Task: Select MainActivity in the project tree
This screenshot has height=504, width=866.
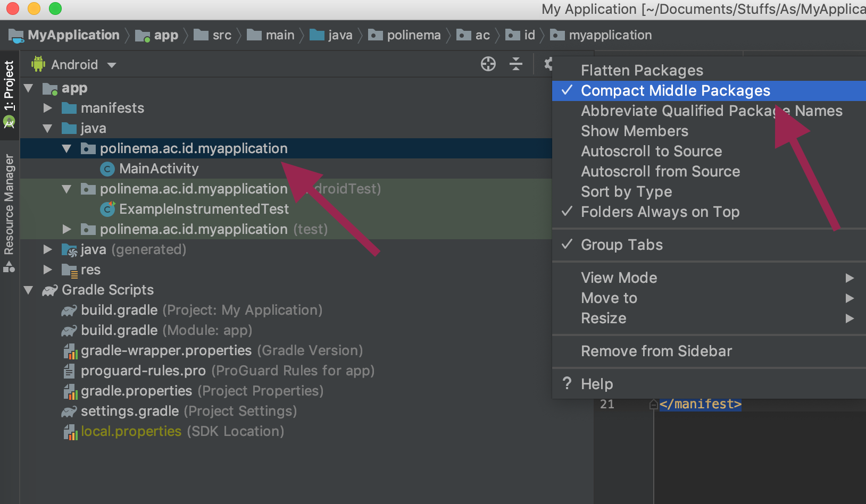Action: pos(159,169)
